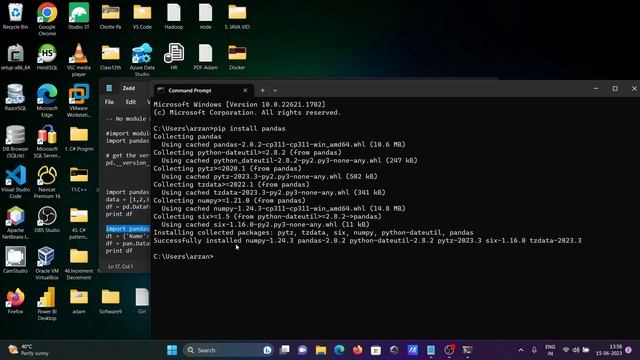The image size is (640, 360).
Task: Open the volume tray control
Action: point(576,350)
